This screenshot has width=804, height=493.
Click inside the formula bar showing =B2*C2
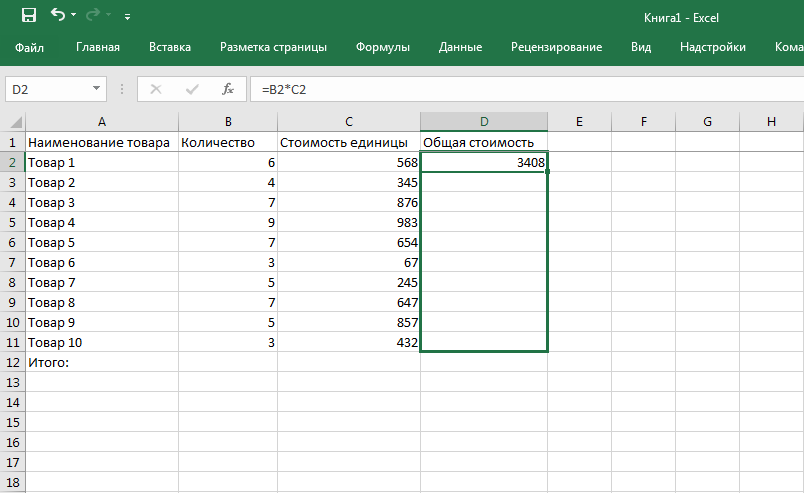coord(500,89)
